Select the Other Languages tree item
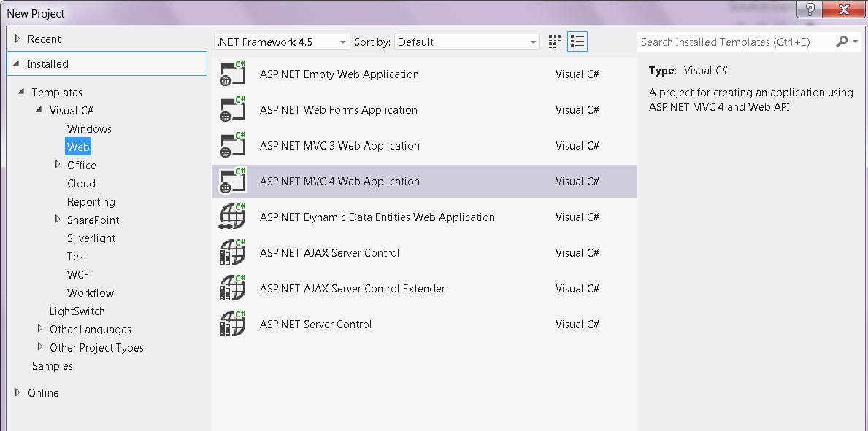 [x=91, y=330]
